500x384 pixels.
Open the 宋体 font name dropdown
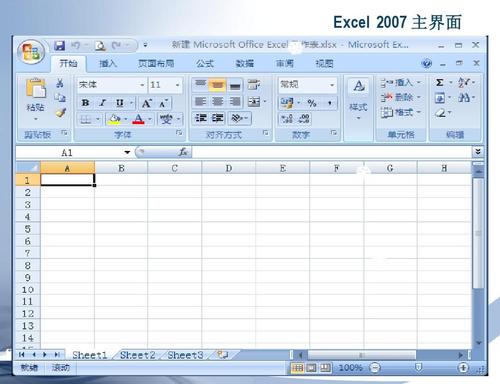142,85
